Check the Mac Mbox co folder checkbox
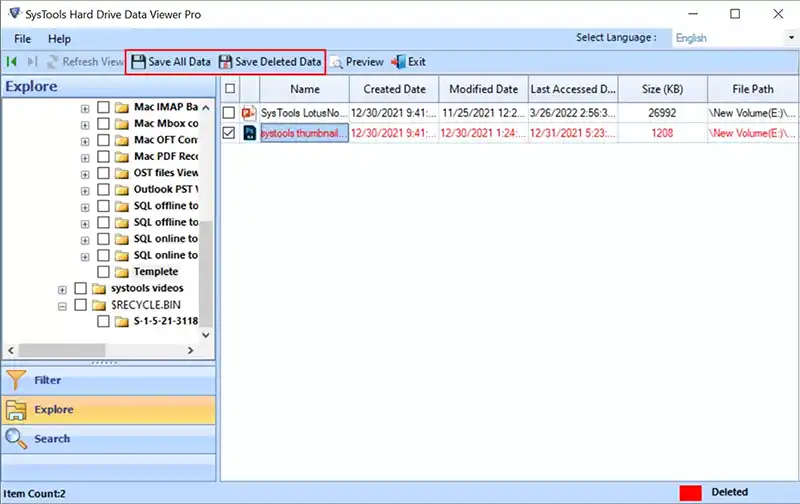Image resolution: width=800 pixels, height=504 pixels. (x=104, y=123)
